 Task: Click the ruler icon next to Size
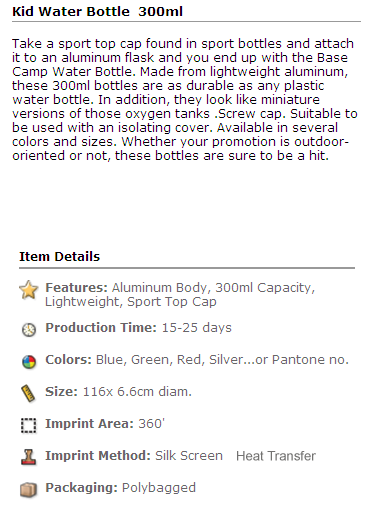pos(28,394)
